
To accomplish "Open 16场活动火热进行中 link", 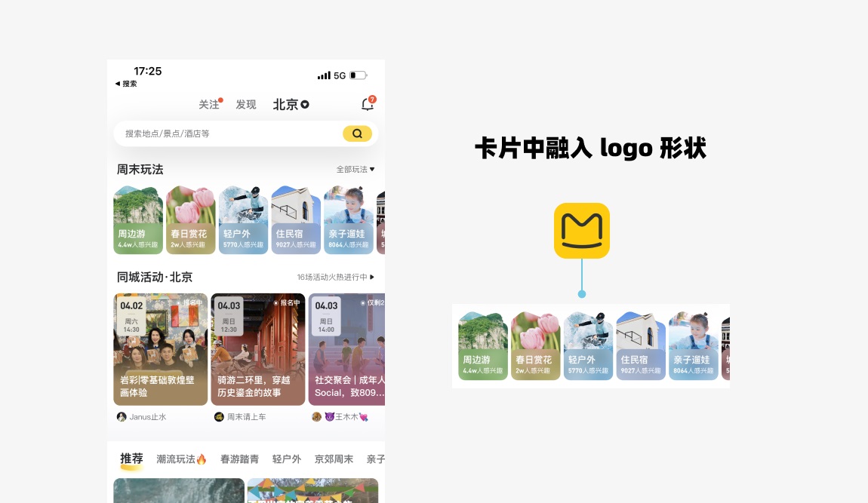I will pos(335,277).
